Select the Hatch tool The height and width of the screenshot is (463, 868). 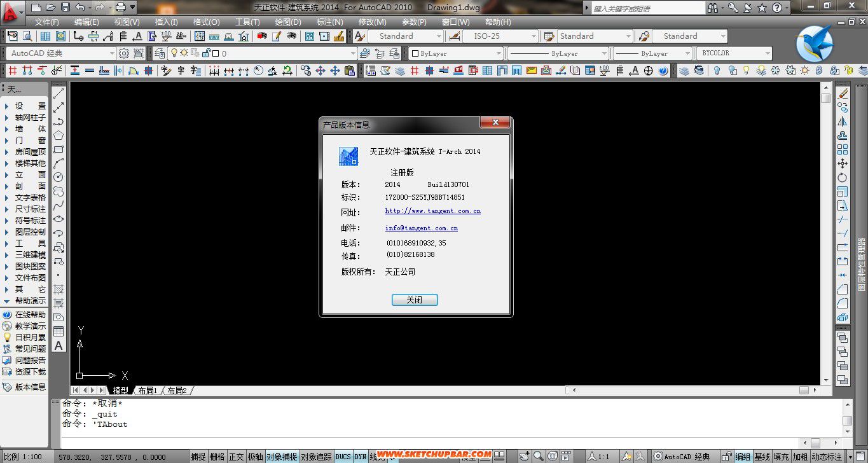[59, 289]
